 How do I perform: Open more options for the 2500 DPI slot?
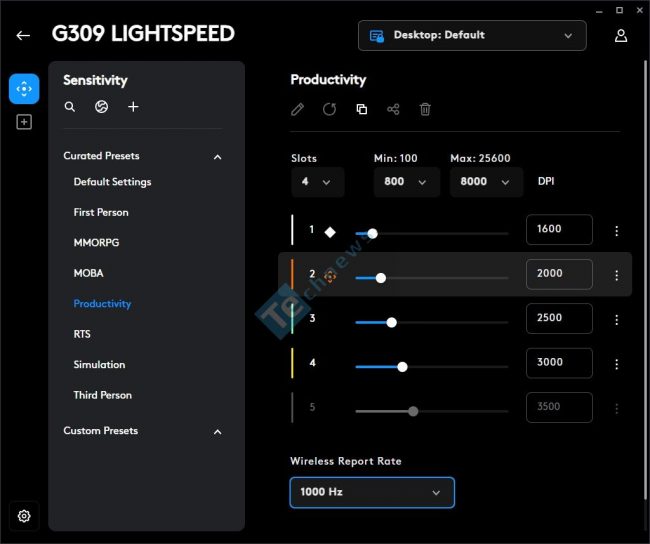[x=616, y=319]
